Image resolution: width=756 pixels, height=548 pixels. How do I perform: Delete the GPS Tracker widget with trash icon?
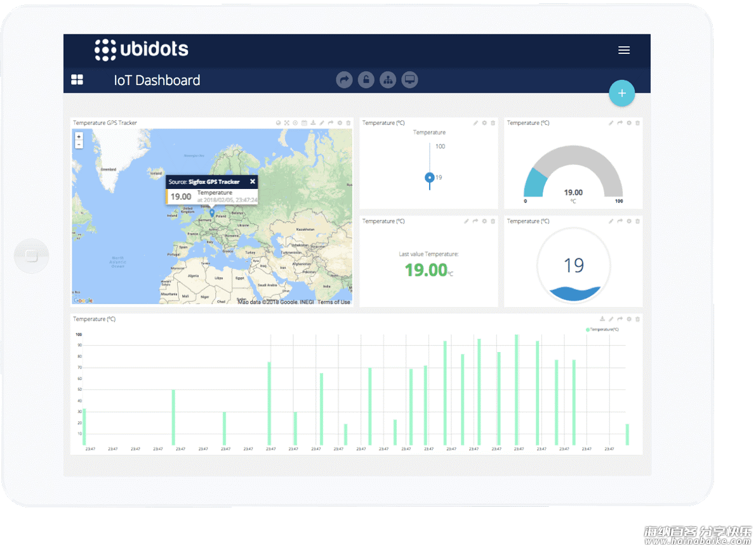[x=348, y=123]
